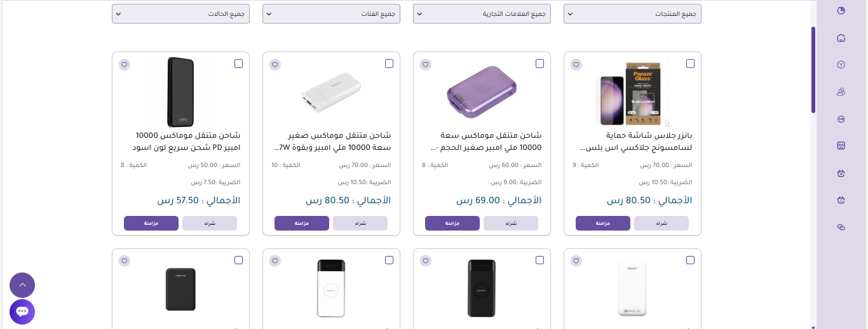Click the home icon in sidebar

pyautogui.click(x=841, y=38)
